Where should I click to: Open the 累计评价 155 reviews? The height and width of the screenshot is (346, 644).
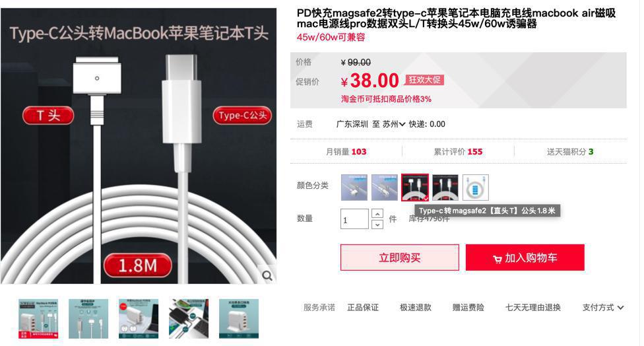pyautogui.click(x=458, y=152)
